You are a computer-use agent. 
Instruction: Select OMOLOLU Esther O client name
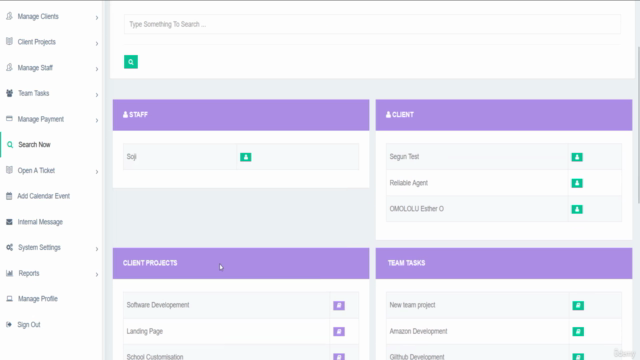(x=416, y=209)
